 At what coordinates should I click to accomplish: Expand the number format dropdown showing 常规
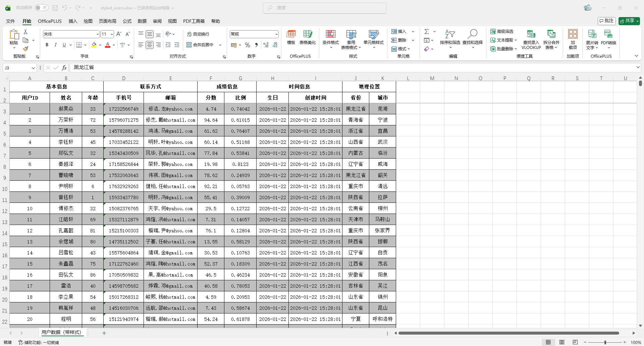pyautogui.click(x=276, y=34)
